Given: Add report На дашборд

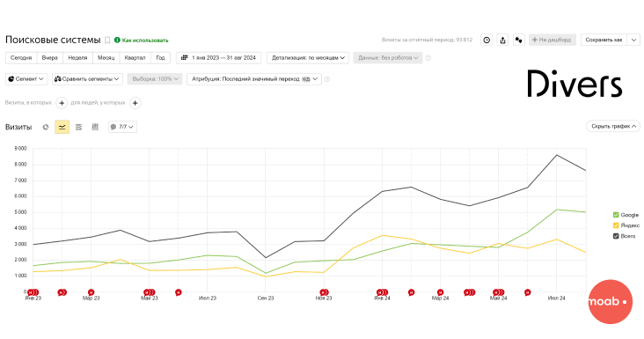Looking at the screenshot, I should pyautogui.click(x=553, y=40).
